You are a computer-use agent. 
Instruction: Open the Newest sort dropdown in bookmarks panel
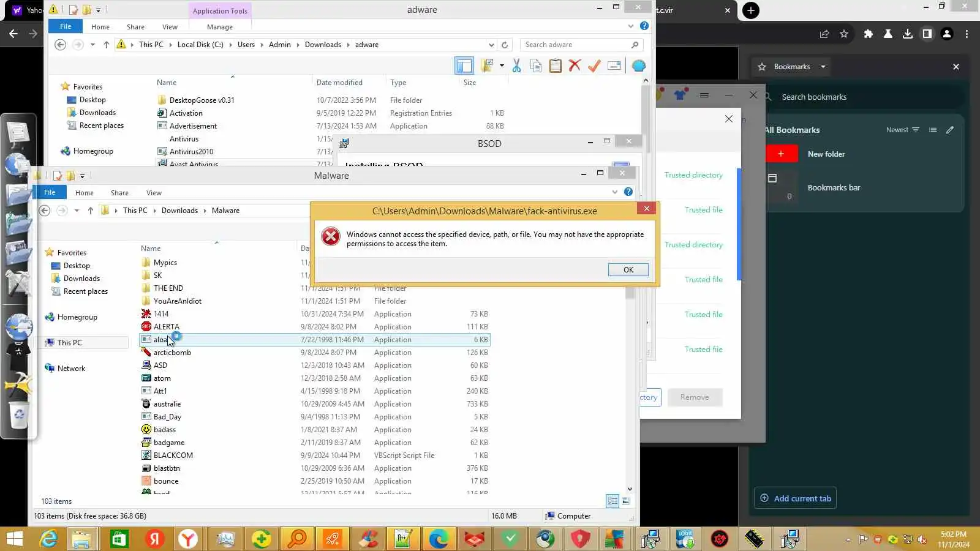point(902,130)
